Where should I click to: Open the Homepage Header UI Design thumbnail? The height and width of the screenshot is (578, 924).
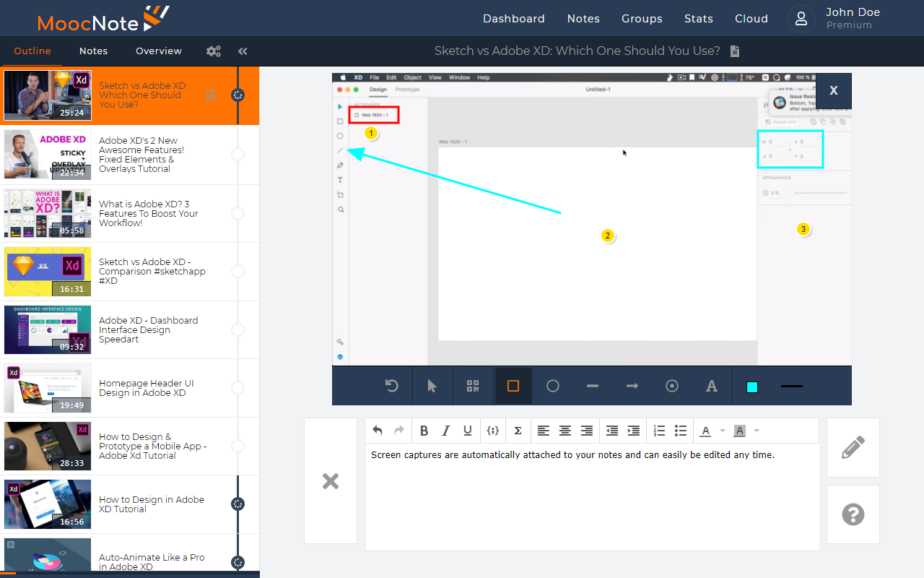click(48, 388)
